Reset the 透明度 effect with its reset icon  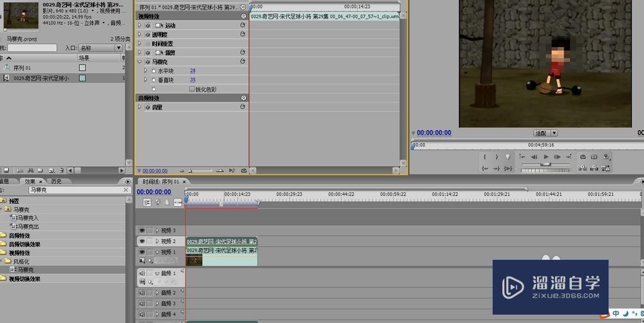(x=242, y=35)
